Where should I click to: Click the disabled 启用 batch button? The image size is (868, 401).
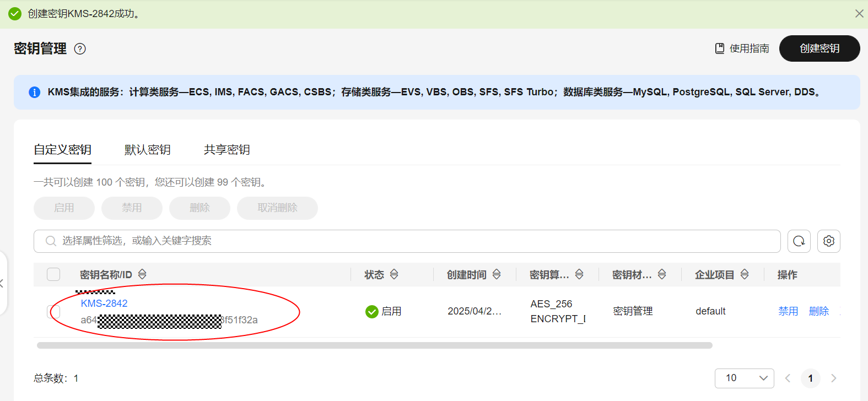click(64, 208)
